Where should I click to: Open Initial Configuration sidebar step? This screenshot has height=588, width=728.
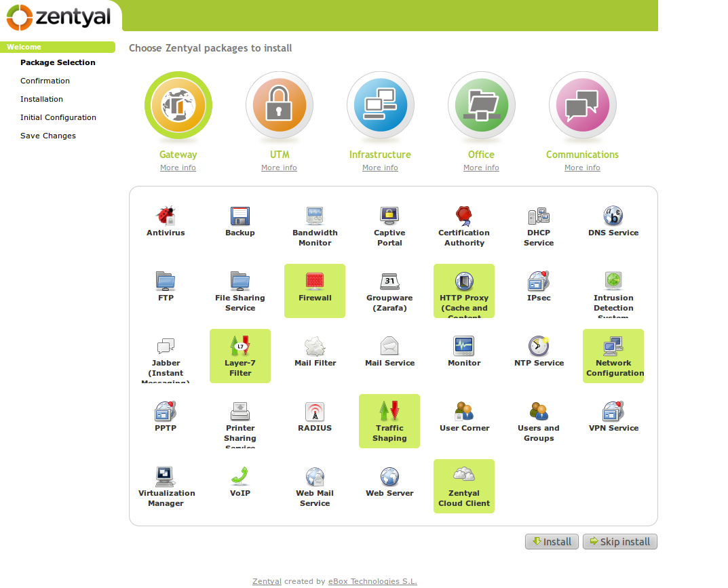pos(58,117)
